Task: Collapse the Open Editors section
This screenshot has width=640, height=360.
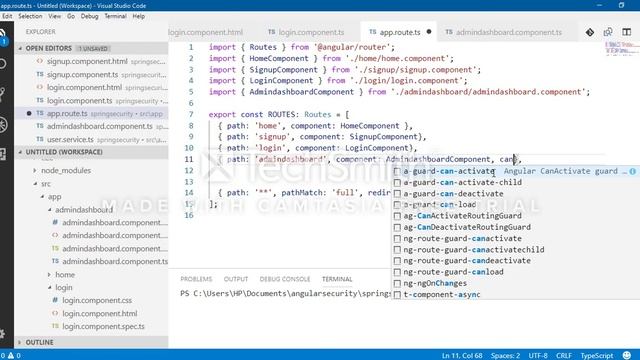Action: point(20,48)
